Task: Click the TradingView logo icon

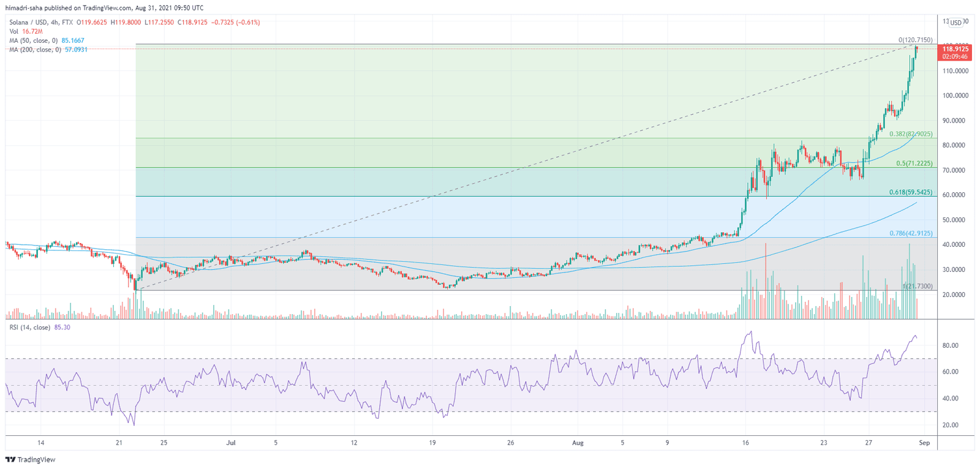Action: [x=10, y=460]
